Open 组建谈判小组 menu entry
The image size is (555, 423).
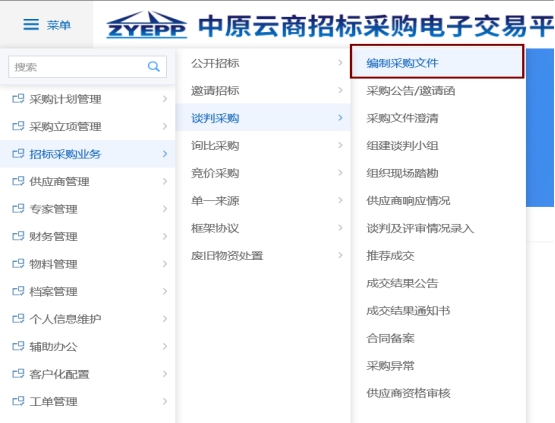[402, 146]
